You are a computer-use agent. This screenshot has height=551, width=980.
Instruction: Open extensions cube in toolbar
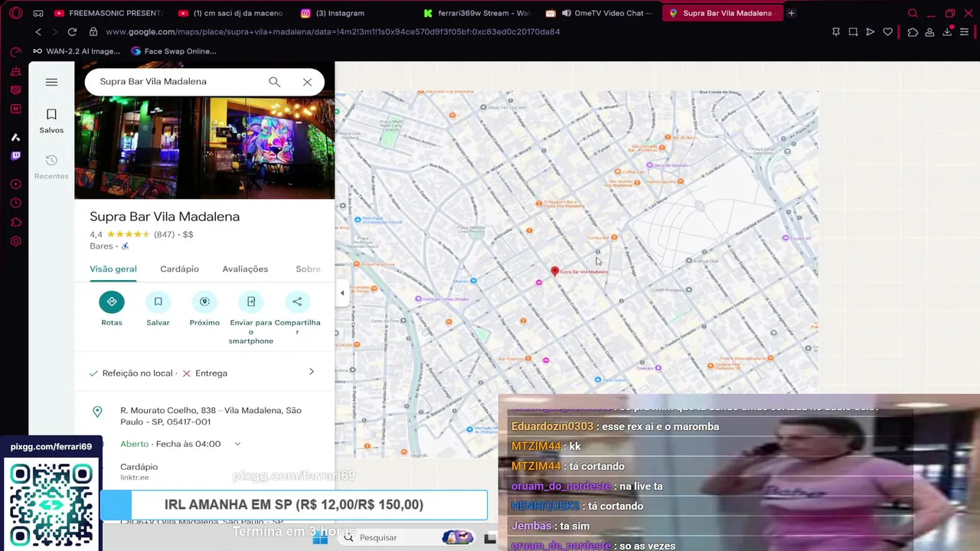[913, 32]
